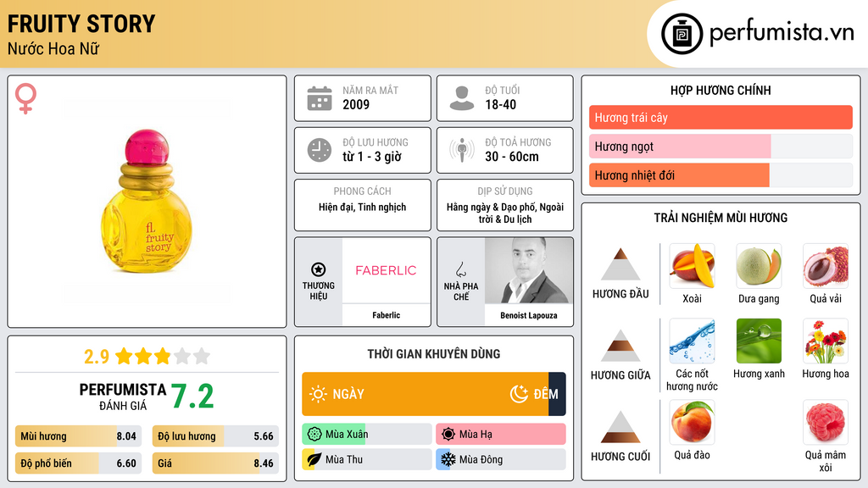The height and width of the screenshot is (488, 868).
Task: Click the Độ phổ biến 6.60 rating bar
Action: pos(79,463)
